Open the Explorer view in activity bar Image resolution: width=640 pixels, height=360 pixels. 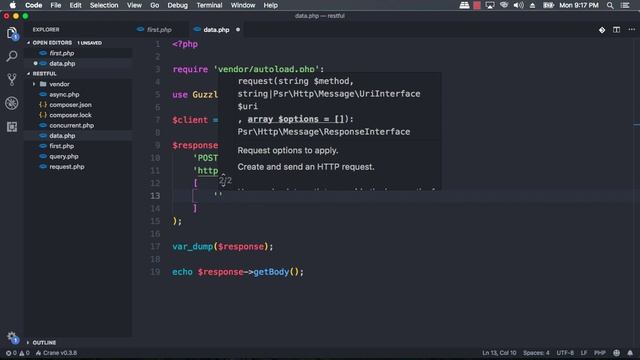click(12, 33)
